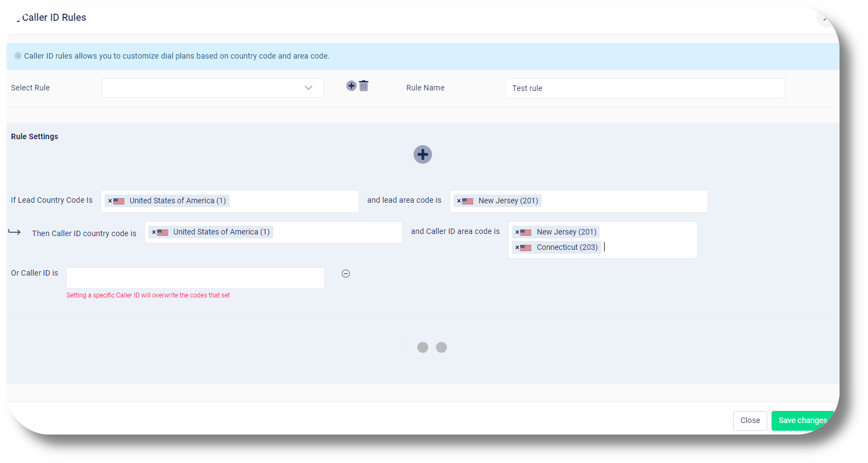
Task: Remove New Jersey (201) from lead area code
Action: tap(459, 201)
